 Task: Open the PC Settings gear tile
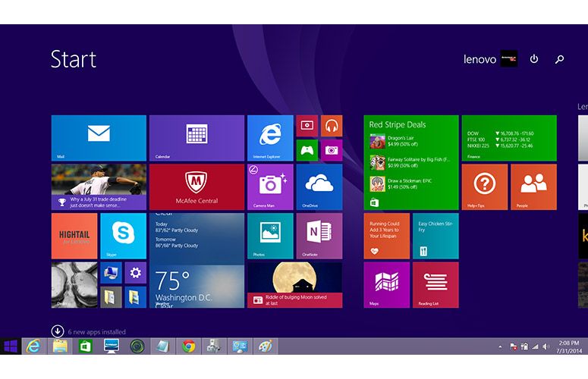(135, 273)
